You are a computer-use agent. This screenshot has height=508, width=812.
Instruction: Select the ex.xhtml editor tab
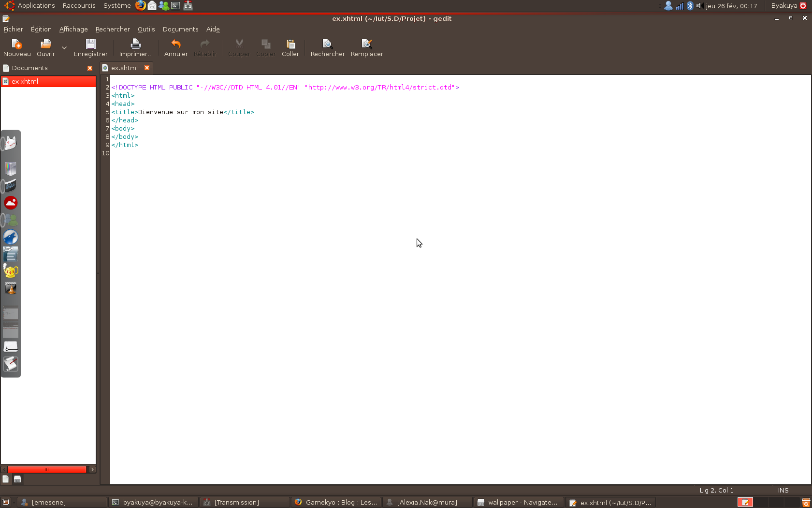tap(124, 68)
